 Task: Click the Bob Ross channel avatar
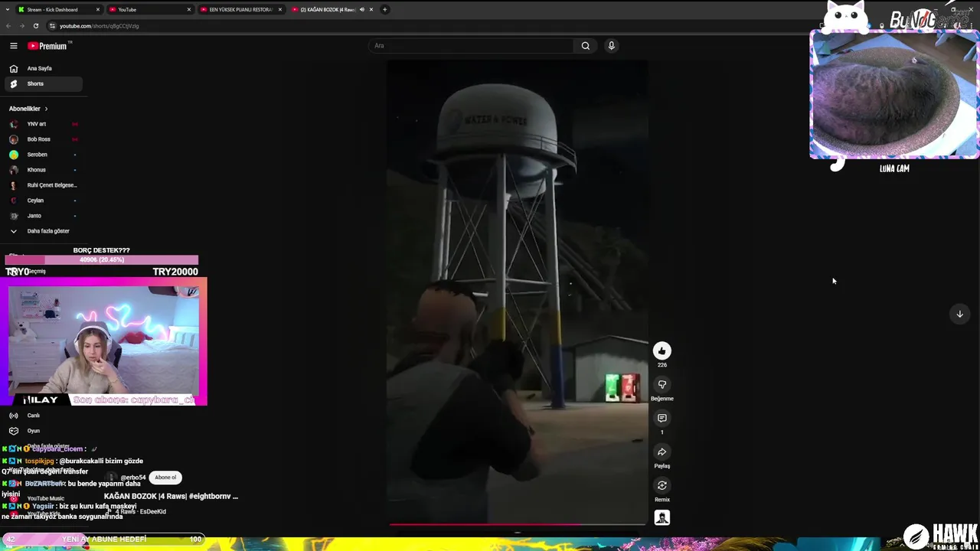click(13, 139)
